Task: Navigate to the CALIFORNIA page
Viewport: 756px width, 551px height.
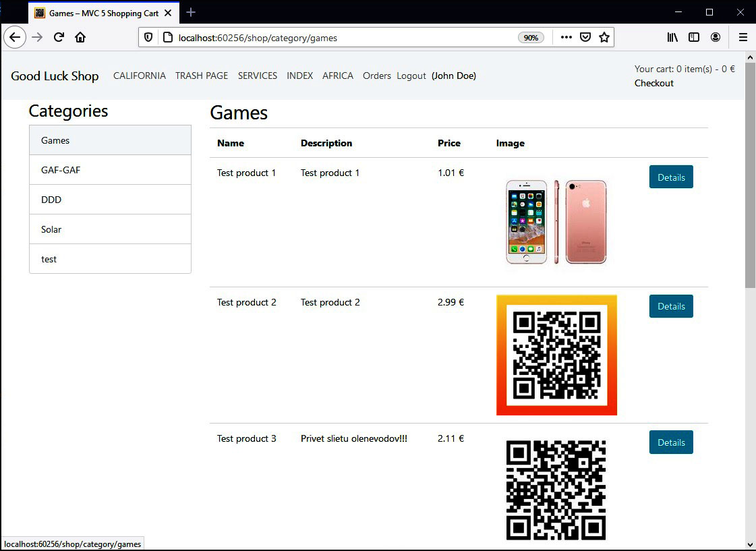Action: pyautogui.click(x=140, y=76)
